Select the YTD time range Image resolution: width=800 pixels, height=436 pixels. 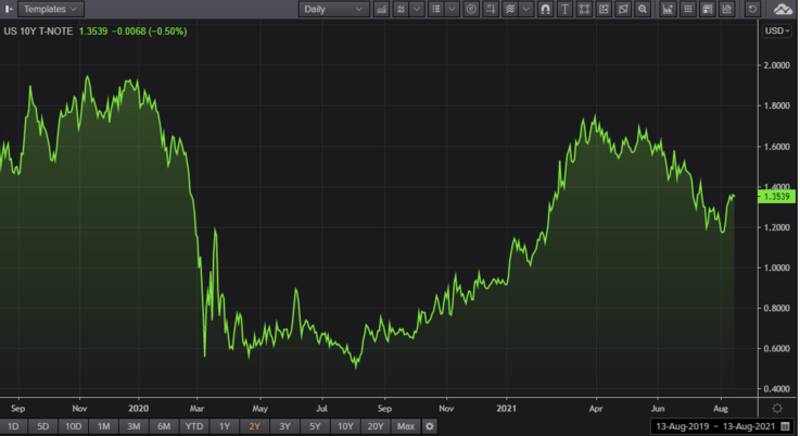[193, 427]
